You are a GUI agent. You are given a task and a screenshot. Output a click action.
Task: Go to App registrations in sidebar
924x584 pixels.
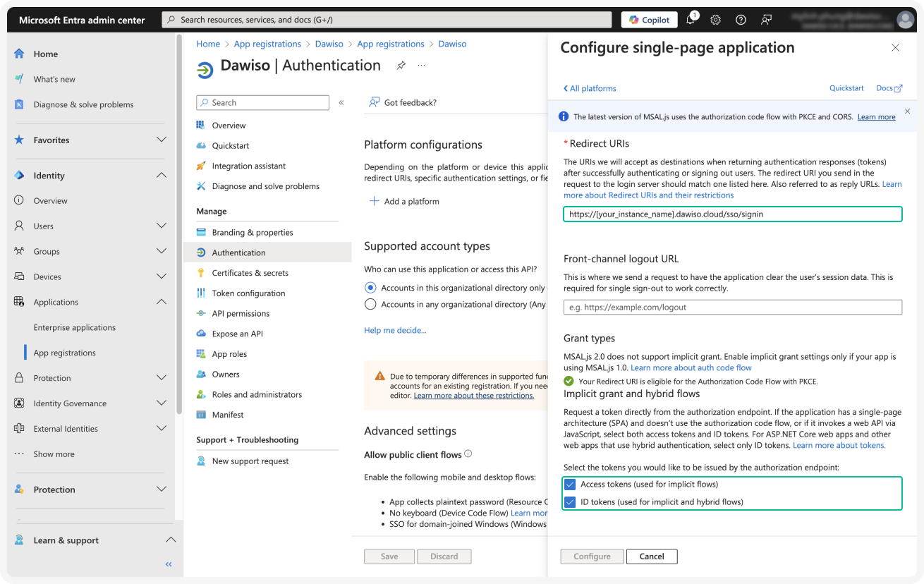pyautogui.click(x=65, y=353)
